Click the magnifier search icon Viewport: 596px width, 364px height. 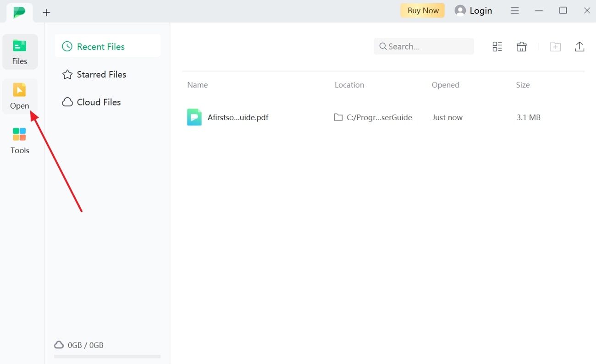coord(383,46)
